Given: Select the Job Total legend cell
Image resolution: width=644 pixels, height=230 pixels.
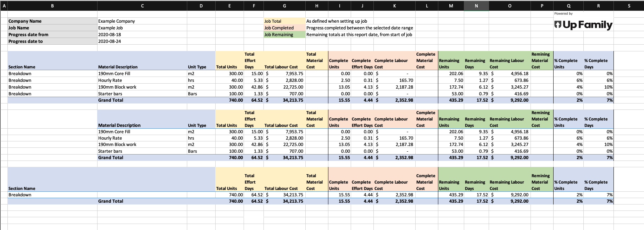Looking at the screenshot, I should (x=284, y=21).
